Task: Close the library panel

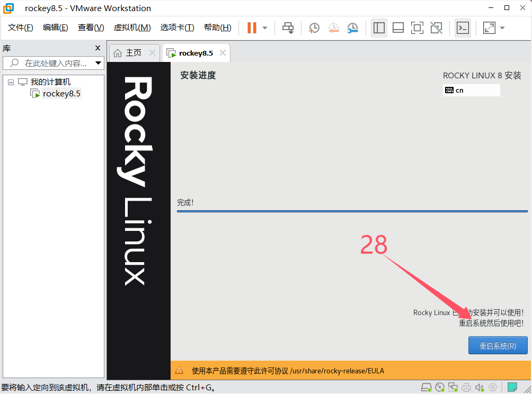Action: coord(97,48)
